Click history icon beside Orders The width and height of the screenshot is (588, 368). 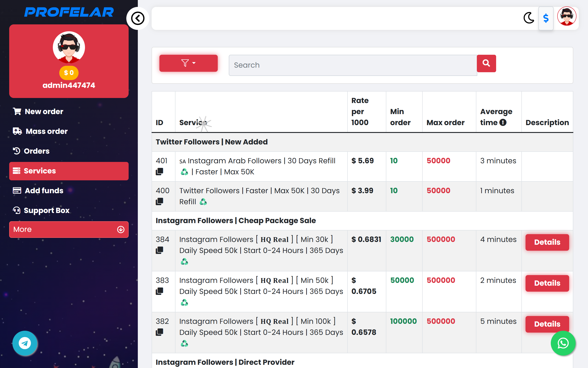coord(17,151)
